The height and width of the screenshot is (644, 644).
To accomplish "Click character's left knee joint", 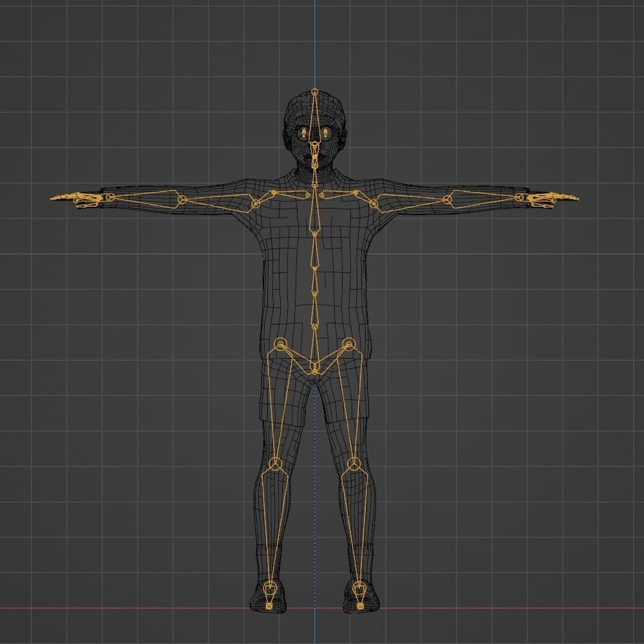I will tap(354, 464).
